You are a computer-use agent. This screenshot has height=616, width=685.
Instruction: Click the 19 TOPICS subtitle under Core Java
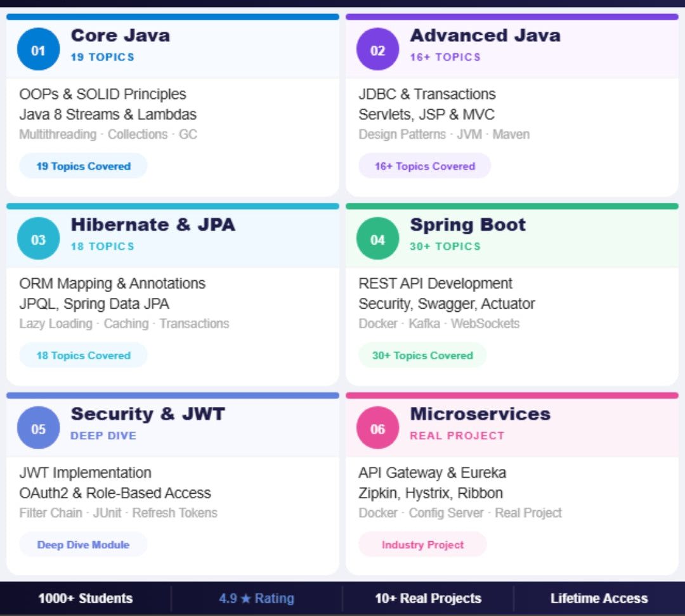(103, 57)
